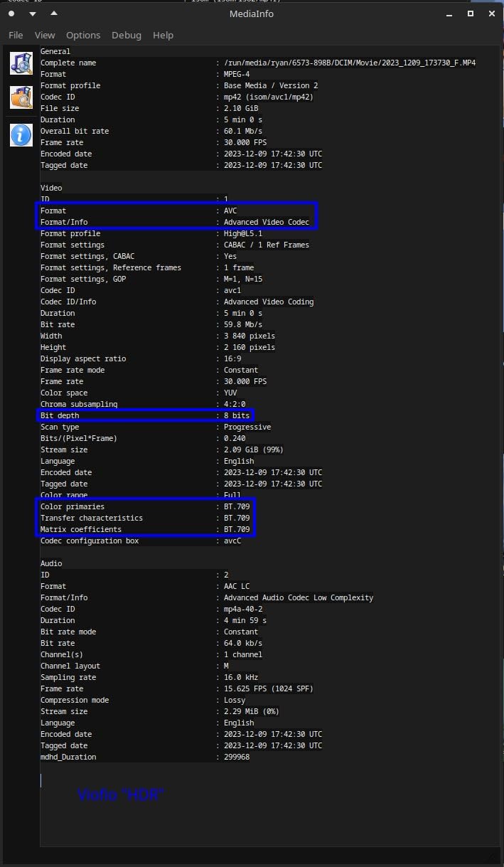Screen dimensions: 504x867
Task: Click the Full color range value
Action: (232, 495)
